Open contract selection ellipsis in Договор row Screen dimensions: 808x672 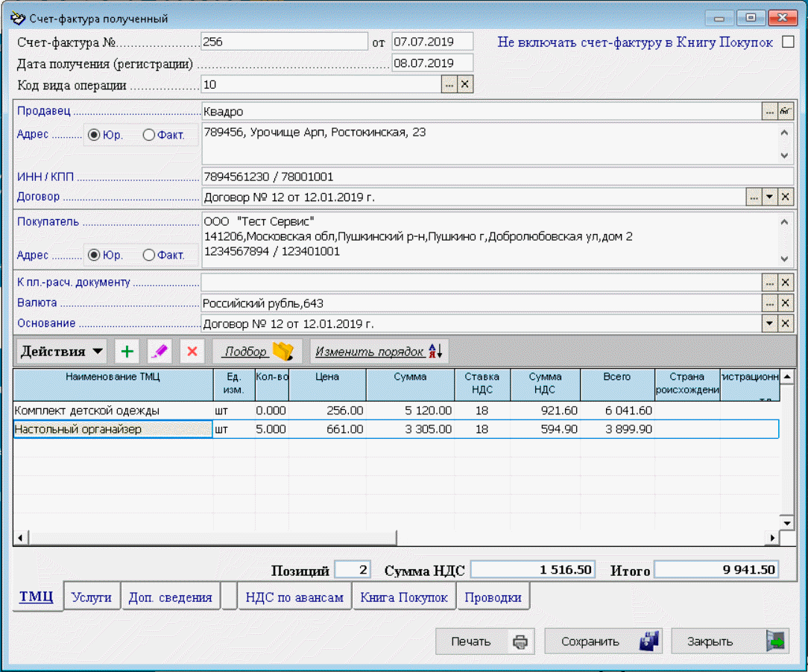pos(754,197)
